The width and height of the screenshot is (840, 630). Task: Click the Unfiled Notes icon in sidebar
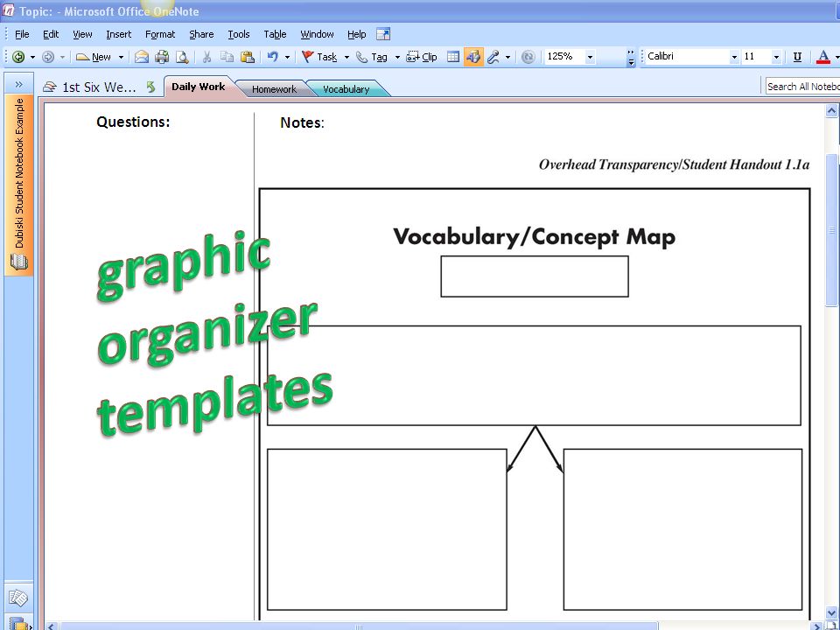[x=18, y=598]
